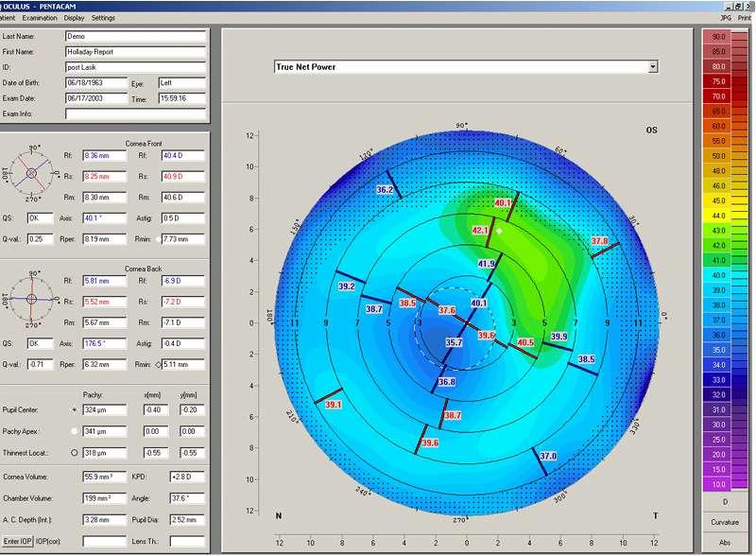Click the First Name field Holladay Report
The height and width of the screenshot is (556, 756).
point(135,52)
